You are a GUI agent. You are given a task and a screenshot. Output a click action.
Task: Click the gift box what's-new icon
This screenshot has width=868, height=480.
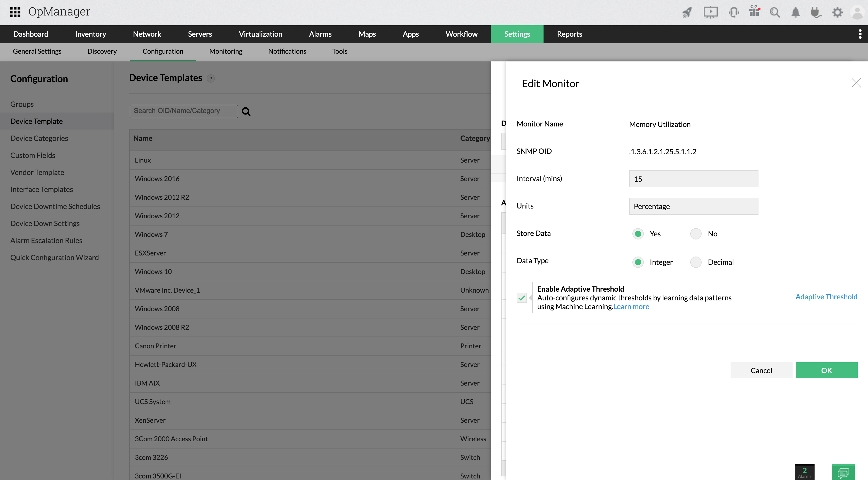coord(754,12)
